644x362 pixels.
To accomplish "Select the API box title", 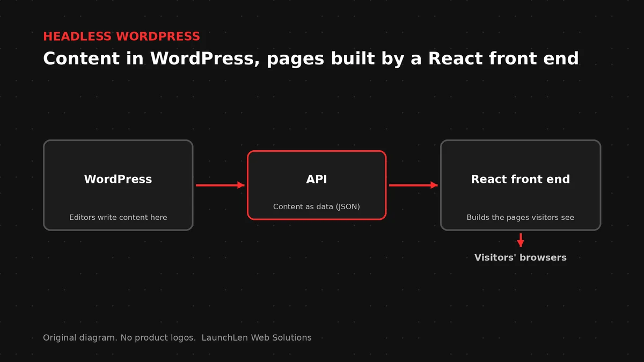I will 317,180.
